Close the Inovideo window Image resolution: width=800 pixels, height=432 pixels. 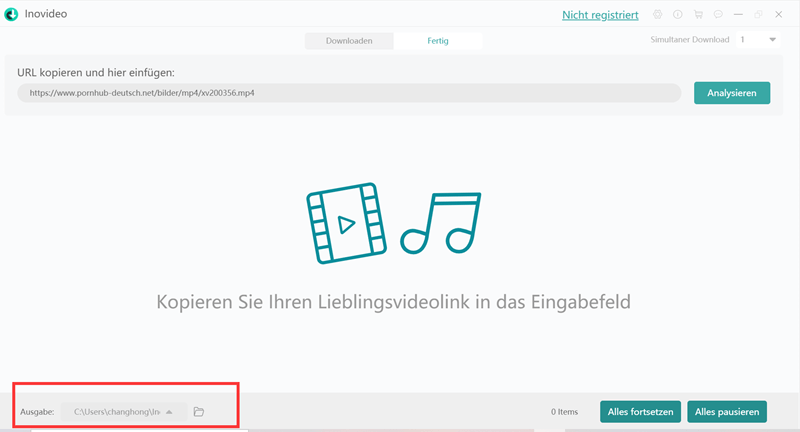(779, 15)
